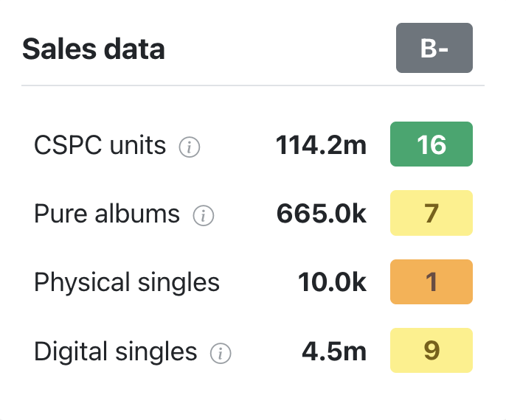The width and height of the screenshot is (506, 420).
Task: Click the blank area below Digital singles row
Action: point(253,394)
